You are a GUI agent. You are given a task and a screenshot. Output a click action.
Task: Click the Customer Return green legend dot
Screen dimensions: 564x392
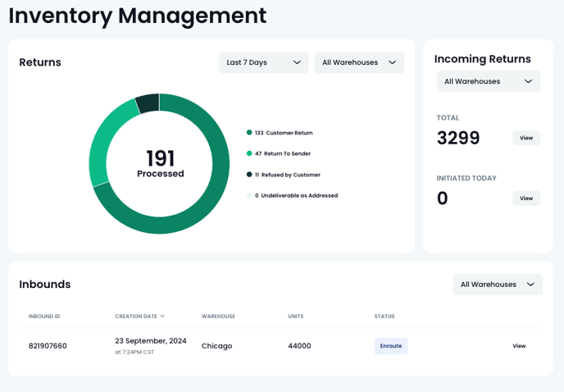click(x=249, y=133)
